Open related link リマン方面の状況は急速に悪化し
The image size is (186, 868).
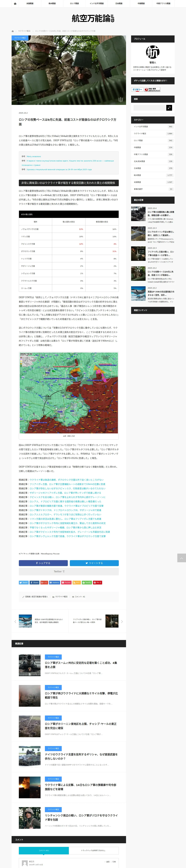[x=65, y=519]
